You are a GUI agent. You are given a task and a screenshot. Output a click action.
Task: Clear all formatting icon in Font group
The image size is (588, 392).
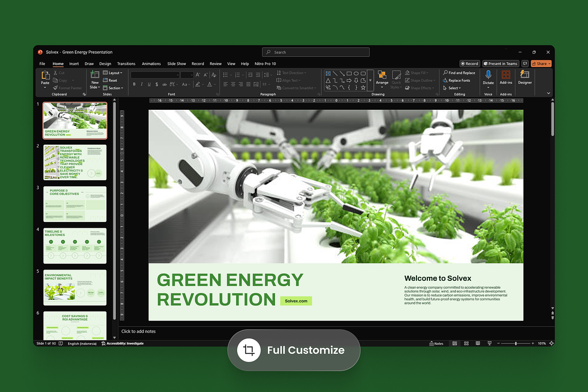214,75
